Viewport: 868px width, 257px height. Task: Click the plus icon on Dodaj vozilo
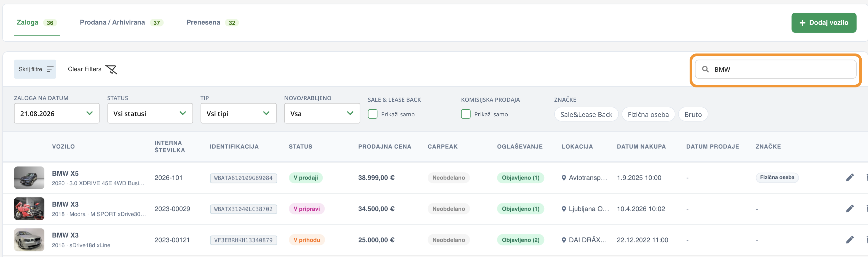(x=802, y=23)
